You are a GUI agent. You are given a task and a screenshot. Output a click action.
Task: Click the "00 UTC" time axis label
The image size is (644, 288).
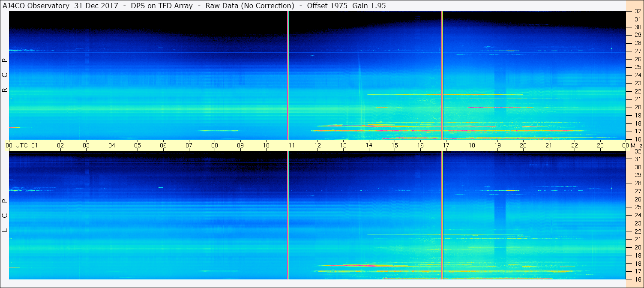pos(16,145)
